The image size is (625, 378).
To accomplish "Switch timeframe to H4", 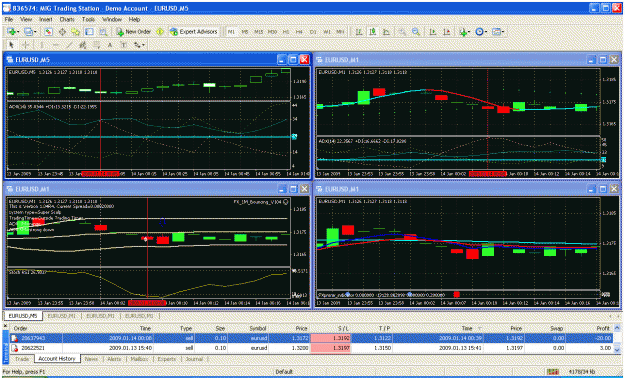I will pos(299,32).
